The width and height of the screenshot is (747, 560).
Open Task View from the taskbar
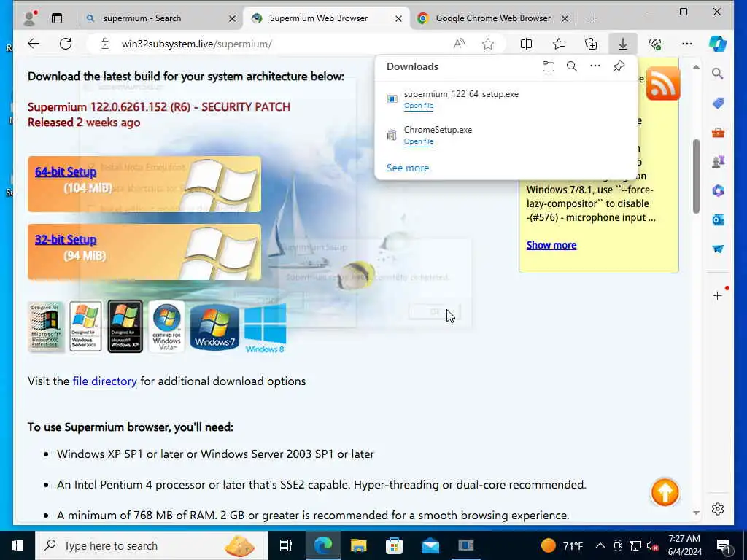click(x=285, y=545)
